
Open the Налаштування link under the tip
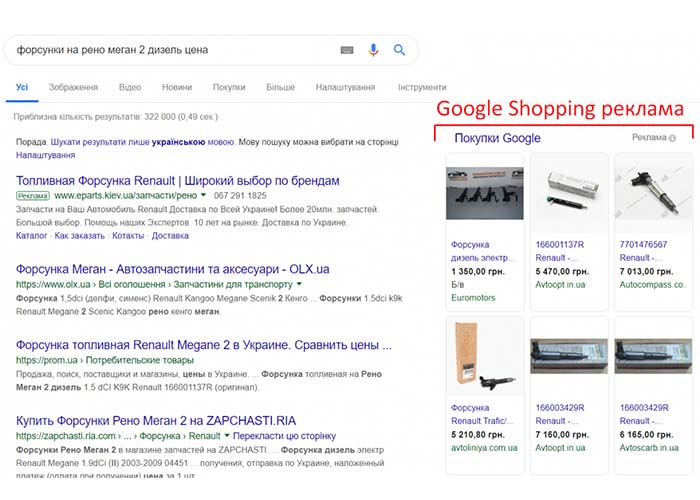point(46,155)
